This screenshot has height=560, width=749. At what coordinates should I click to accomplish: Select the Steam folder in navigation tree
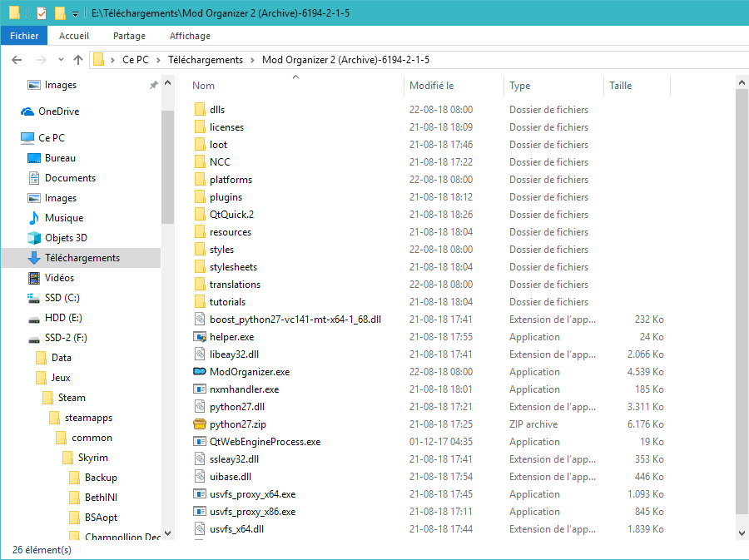click(72, 398)
